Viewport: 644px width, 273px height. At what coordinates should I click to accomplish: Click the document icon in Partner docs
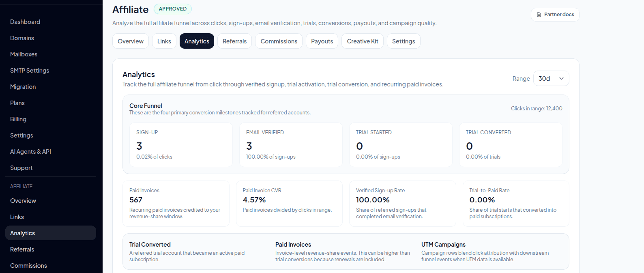pos(539,15)
